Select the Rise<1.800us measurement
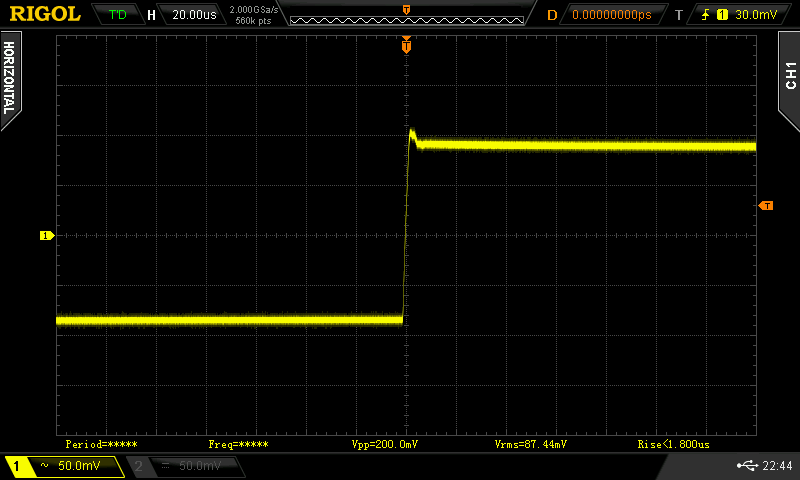The width and height of the screenshot is (800, 480). pos(673,443)
